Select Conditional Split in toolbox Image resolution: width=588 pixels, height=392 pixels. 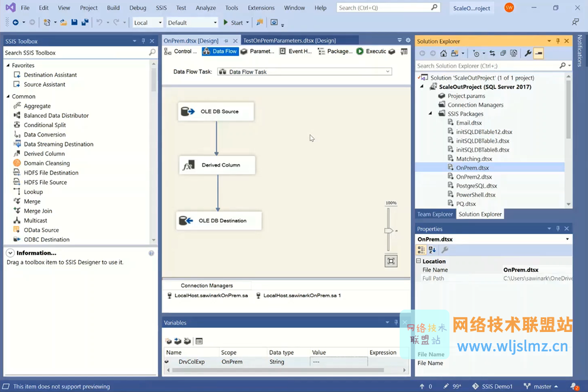point(45,125)
